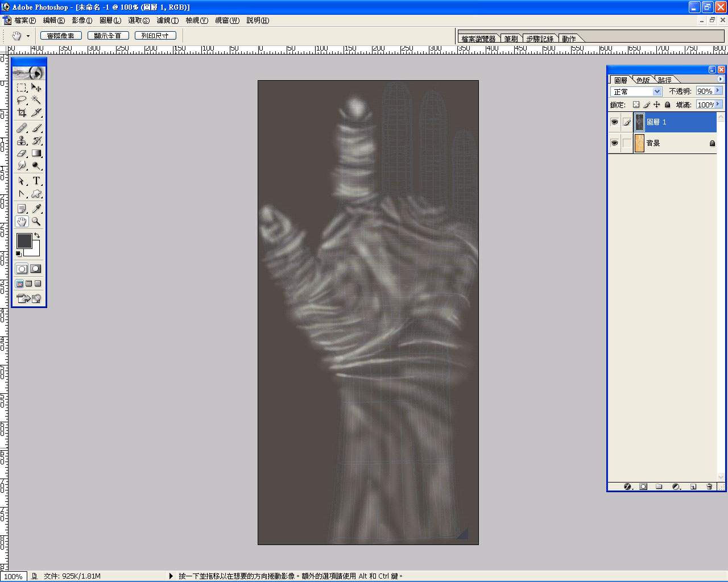
Task: Select the Eyedropper tool
Action: 36,209
